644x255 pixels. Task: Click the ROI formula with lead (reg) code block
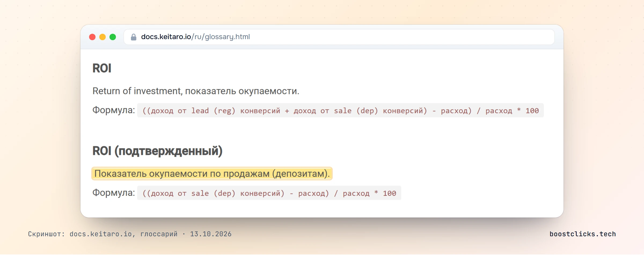(x=340, y=110)
